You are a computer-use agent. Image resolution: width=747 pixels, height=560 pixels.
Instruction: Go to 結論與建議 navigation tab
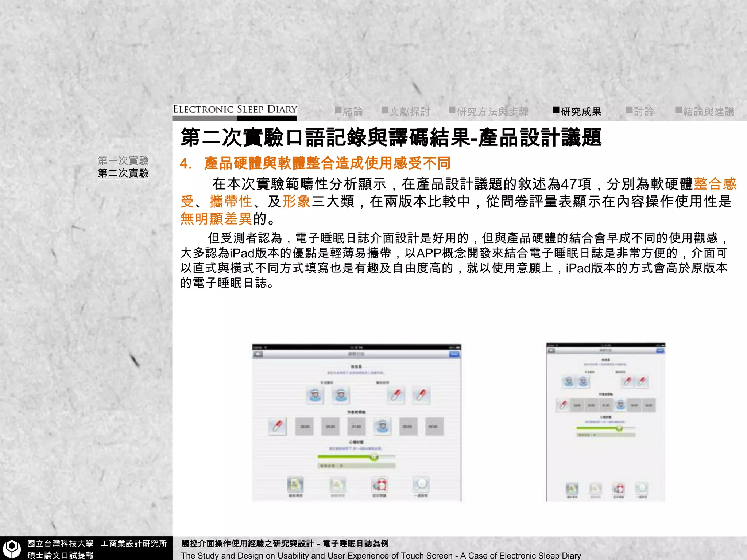(x=708, y=112)
